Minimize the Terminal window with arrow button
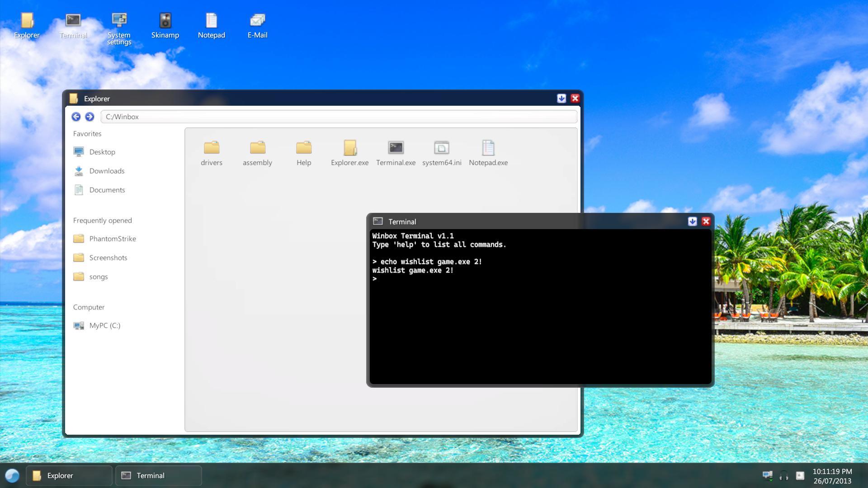 coord(692,221)
